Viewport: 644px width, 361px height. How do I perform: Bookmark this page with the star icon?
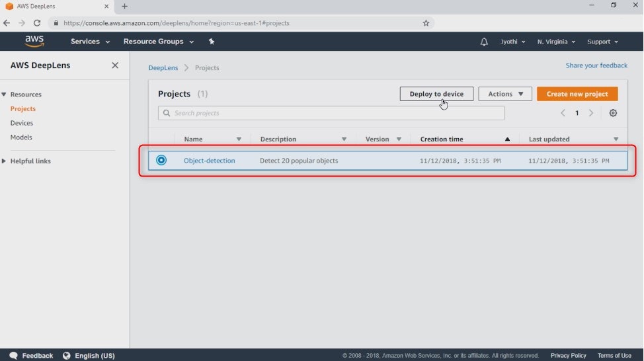click(426, 23)
